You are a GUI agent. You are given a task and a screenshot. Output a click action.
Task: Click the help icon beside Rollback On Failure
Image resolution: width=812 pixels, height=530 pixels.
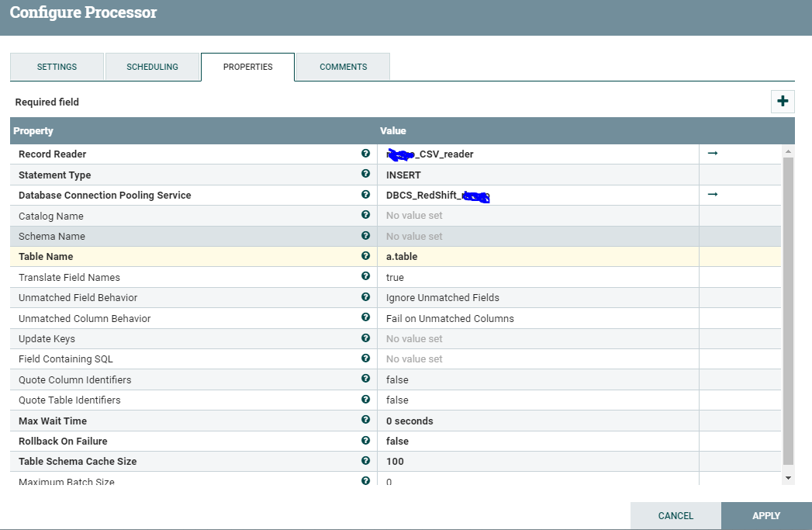pos(365,441)
